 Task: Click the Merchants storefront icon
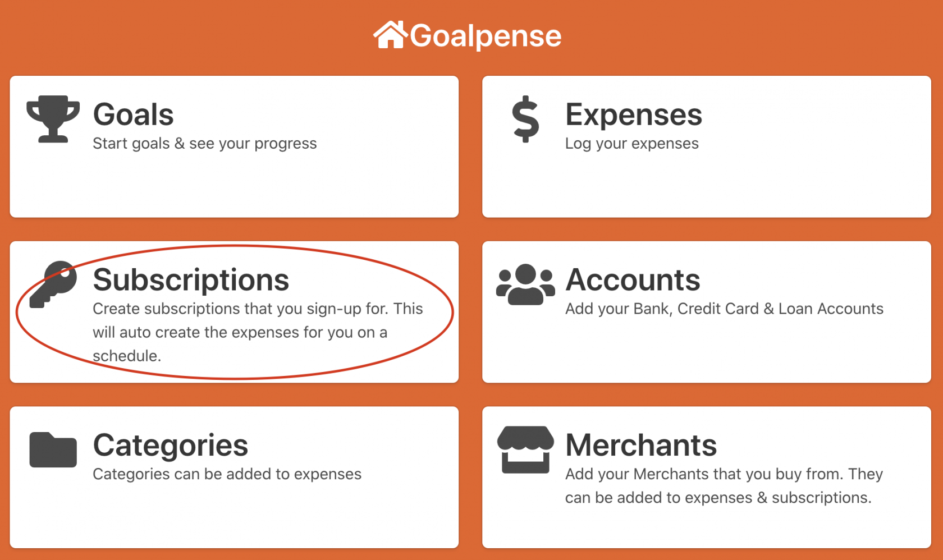(525, 449)
